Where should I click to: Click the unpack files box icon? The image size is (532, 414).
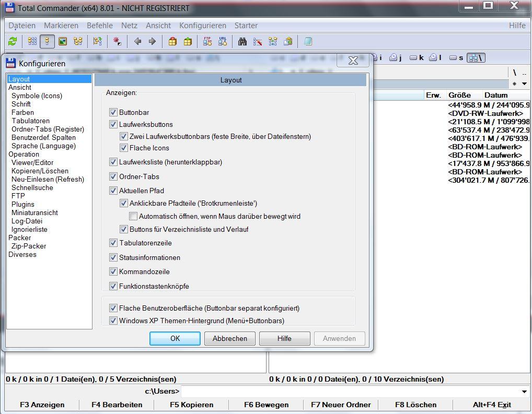tap(188, 41)
